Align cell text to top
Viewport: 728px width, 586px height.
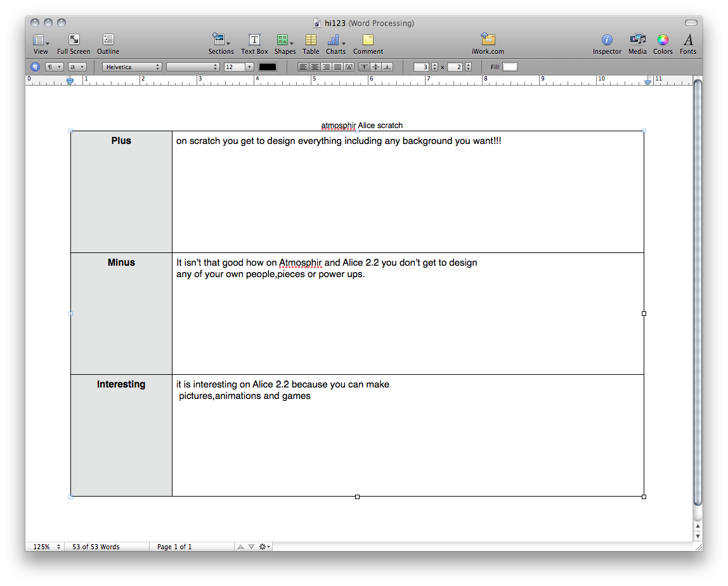click(365, 67)
